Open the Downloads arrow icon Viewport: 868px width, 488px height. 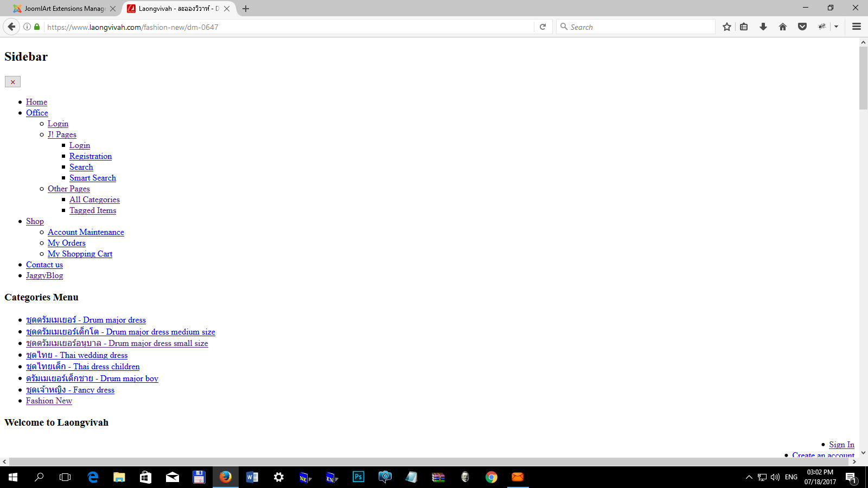click(x=763, y=27)
